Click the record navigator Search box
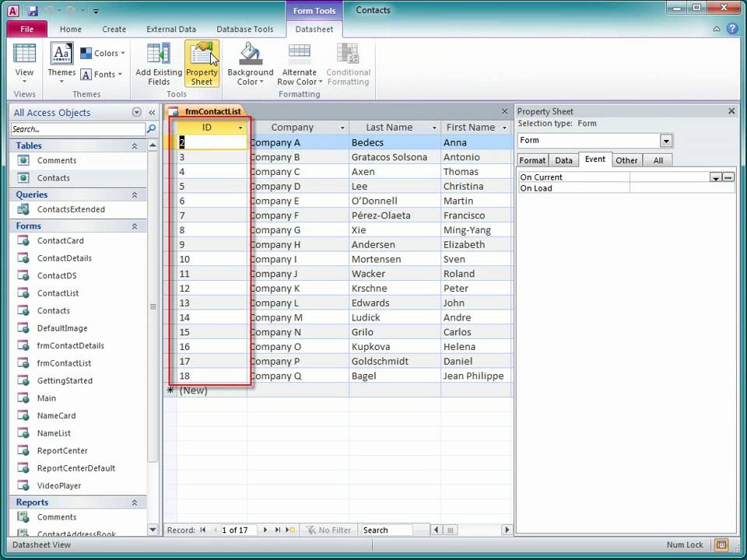This screenshot has width=747, height=560. 387,530
